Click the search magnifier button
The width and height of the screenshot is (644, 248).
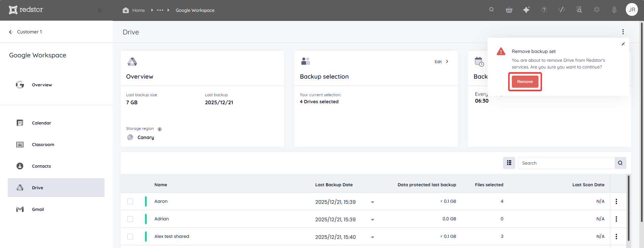[x=620, y=163]
